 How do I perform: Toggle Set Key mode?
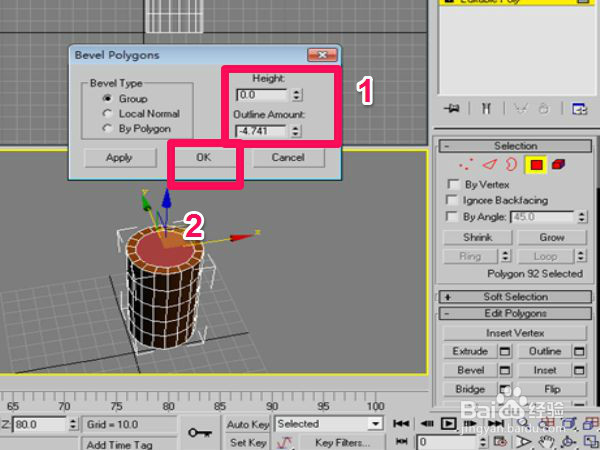coord(248,442)
